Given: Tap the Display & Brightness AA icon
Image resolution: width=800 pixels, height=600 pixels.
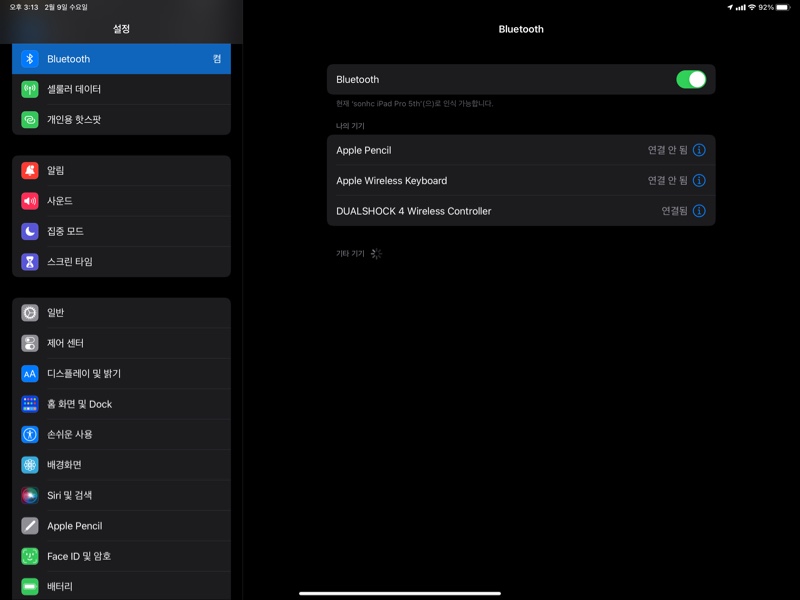Looking at the screenshot, I should pos(30,373).
